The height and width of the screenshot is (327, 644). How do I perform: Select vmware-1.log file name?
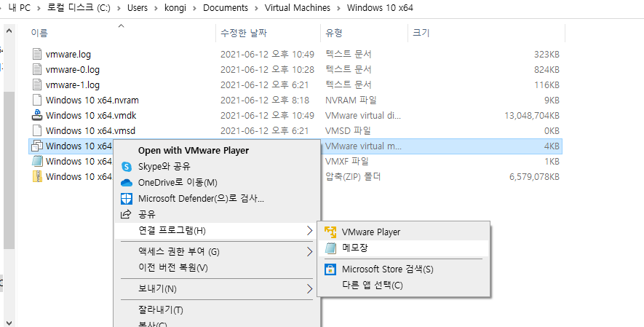pos(73,85)
